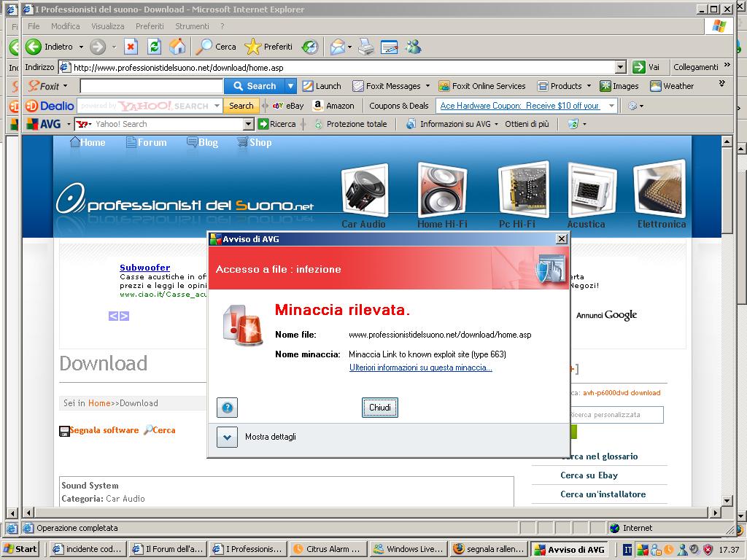This screenshot has height=560, width=747.
Task: Open the Shop site tab
Action: coord(255,142)
